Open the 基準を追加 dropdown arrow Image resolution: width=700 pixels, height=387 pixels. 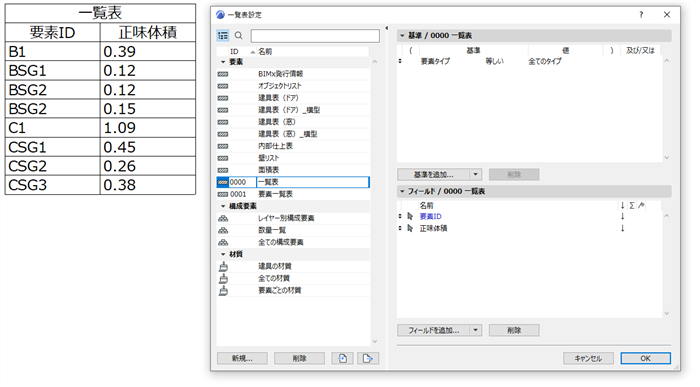(475, 175)
